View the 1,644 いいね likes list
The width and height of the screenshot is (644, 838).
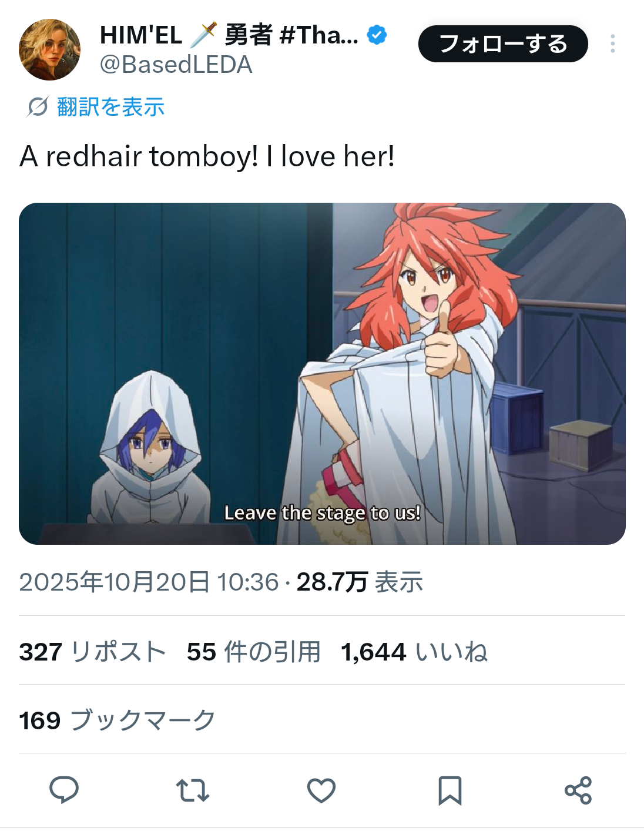414,652
